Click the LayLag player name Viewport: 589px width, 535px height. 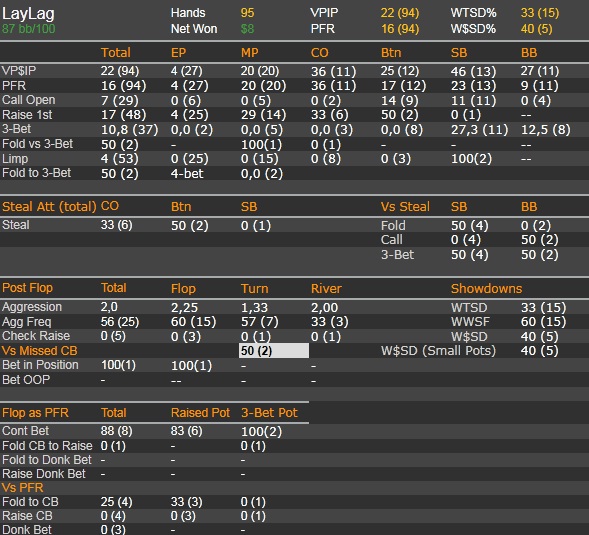point(28,14)
